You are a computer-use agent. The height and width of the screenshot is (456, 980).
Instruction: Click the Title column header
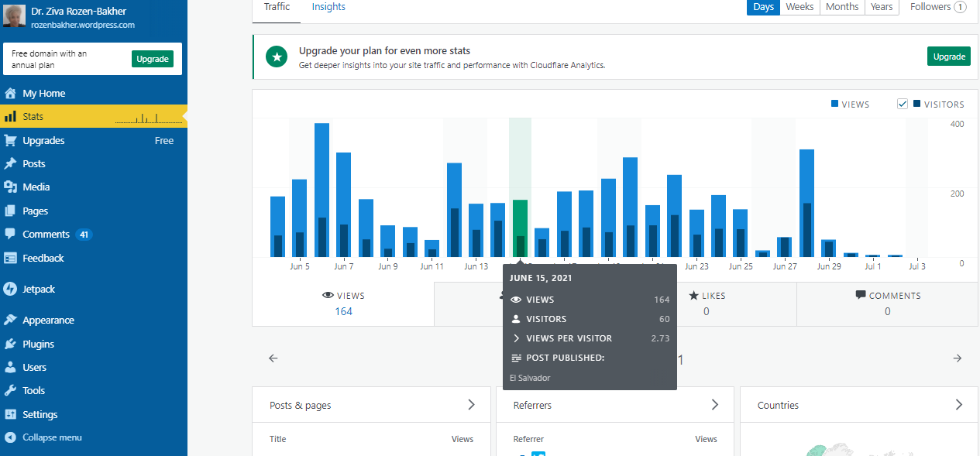277,439
